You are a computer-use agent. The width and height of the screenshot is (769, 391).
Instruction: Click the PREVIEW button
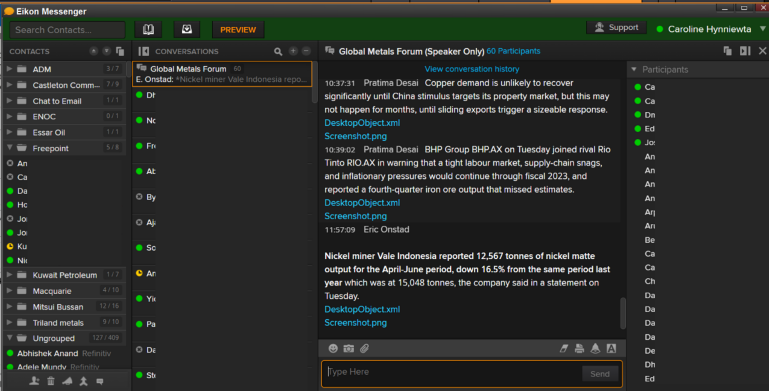[238, 29]
